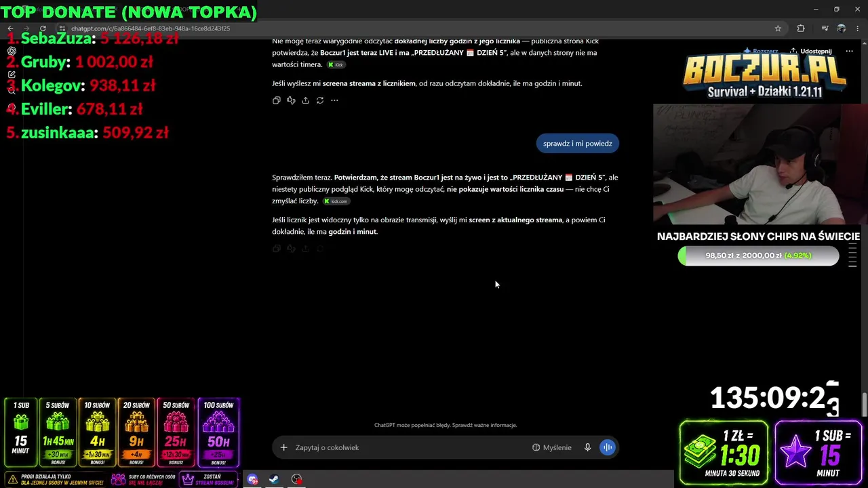This screenshot has width=868, height=488.
Task: Click the '1 SUB = 15 MINUT' panel
Action: [818, 453]
